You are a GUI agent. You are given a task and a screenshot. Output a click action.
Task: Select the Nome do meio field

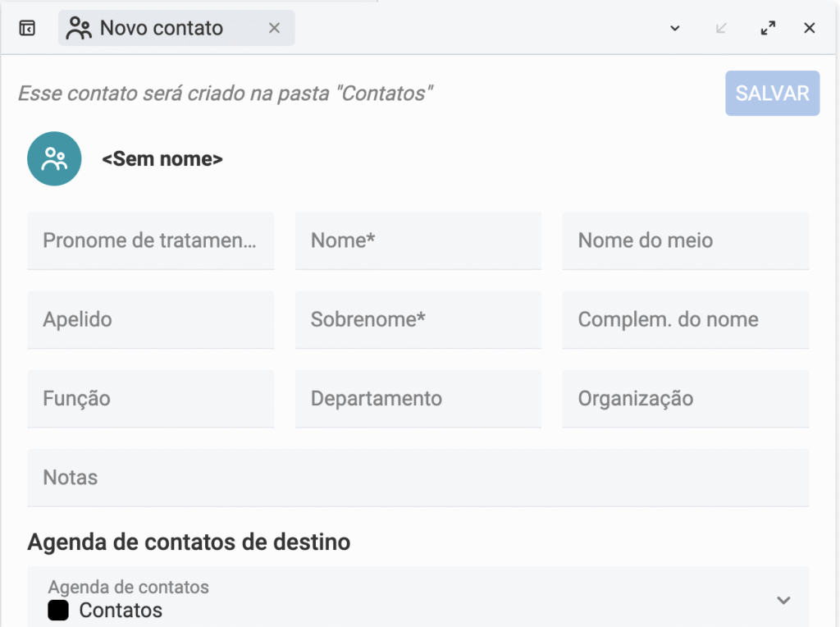(686, 240)
